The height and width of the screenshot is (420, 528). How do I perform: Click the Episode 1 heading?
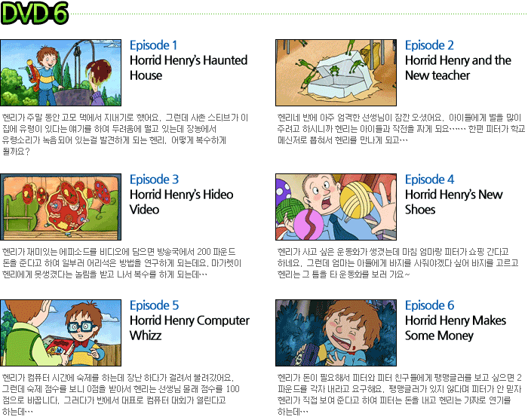153,45
